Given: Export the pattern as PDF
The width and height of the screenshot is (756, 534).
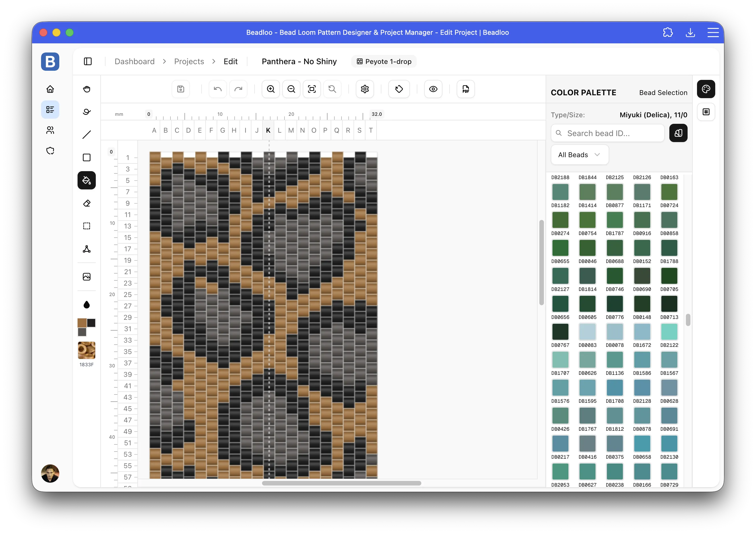Looking at the screenshot, I should 465,89.
